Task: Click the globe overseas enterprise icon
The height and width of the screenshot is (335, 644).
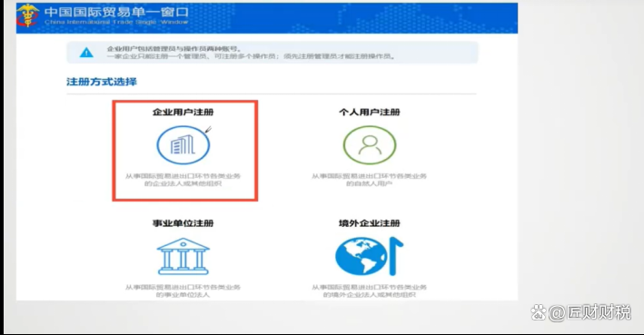Action: coord(369,256)
